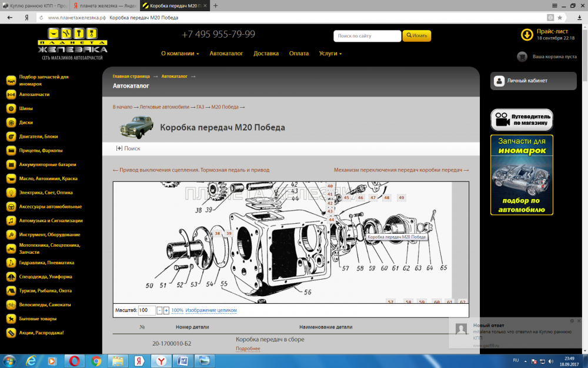
Task: Launch Opera from the Windows taskbar
Action: pyautogui.click(x=74, y=360)
